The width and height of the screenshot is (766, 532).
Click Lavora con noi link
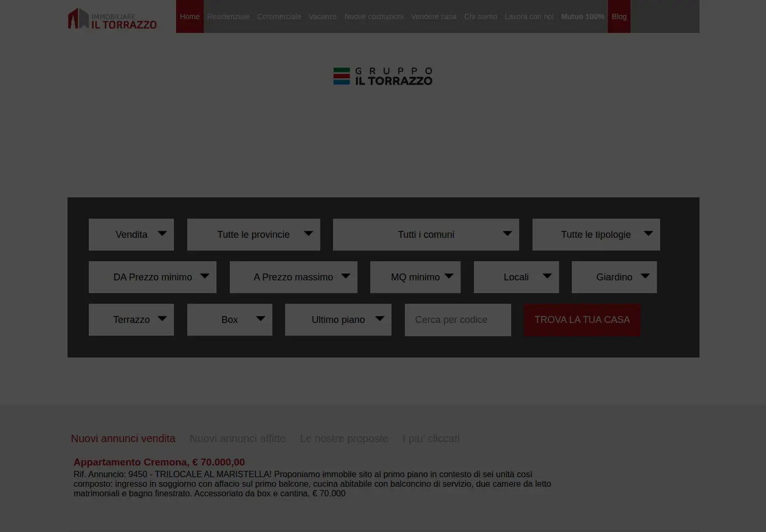pos(529,16)
